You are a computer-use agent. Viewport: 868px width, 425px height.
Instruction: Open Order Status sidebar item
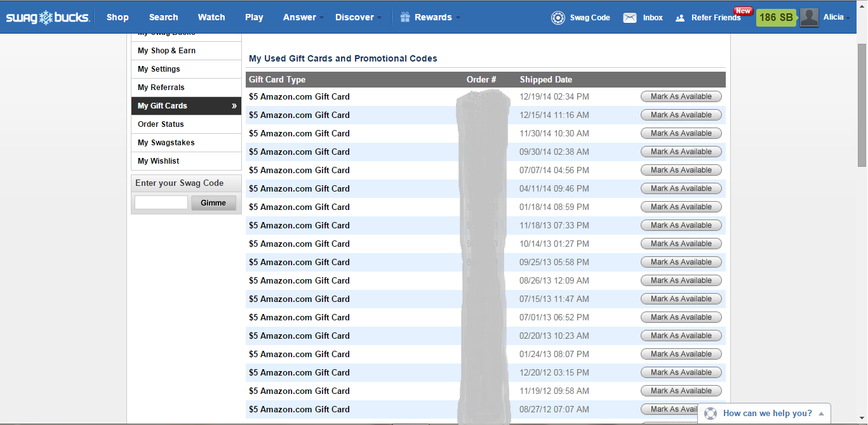pos(186,124)
